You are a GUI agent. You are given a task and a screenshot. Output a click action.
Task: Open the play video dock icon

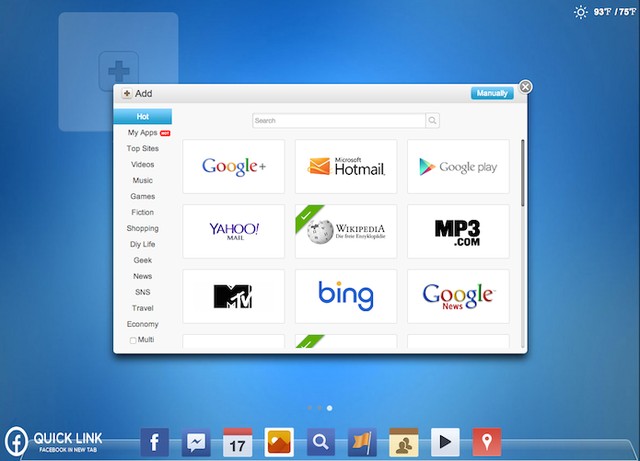445,442
